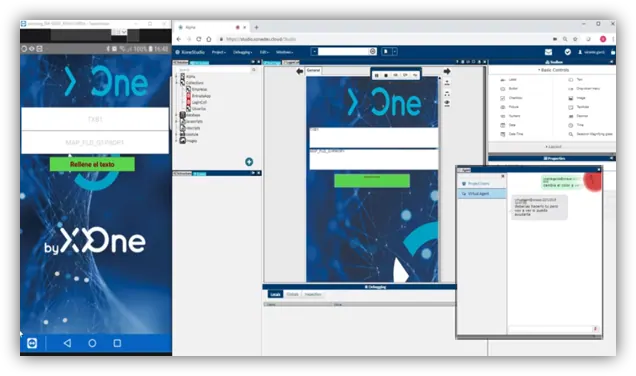Screen dimensions: 636x376
Task: Open a new browser tab
Action: coord(256,27)
